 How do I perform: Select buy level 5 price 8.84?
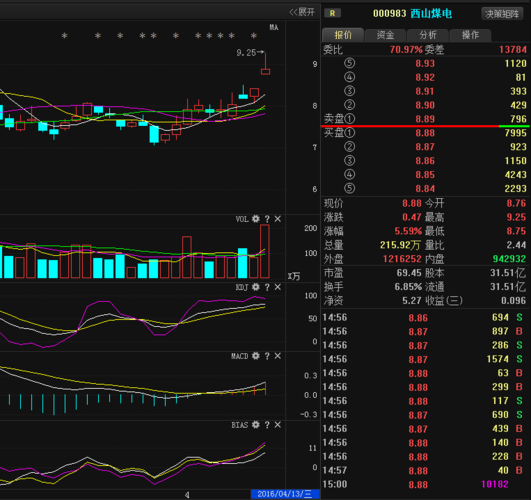[425, 188]
